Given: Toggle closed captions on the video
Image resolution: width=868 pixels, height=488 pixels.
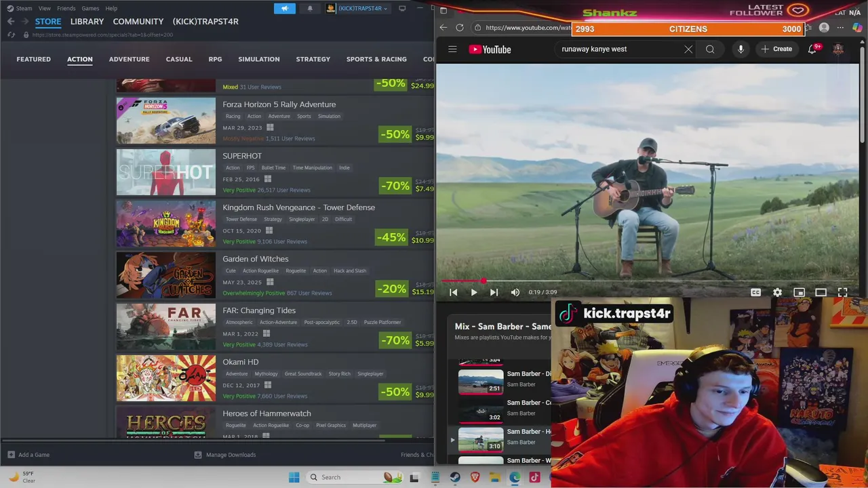Looking at the screenshot, I should [x=755, y=292].
